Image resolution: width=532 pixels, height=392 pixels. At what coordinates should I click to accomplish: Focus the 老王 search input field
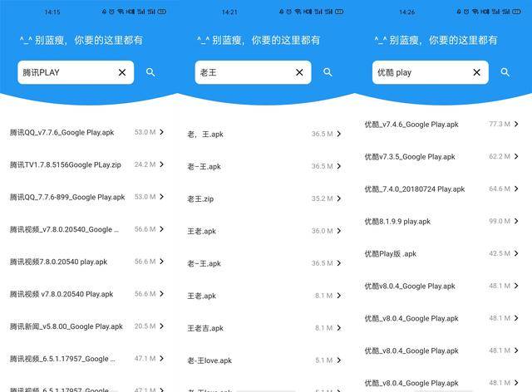(253, 72)
